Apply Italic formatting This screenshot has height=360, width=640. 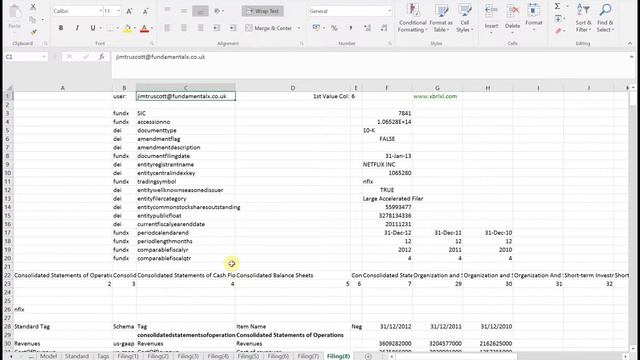[x=77, y=28]
